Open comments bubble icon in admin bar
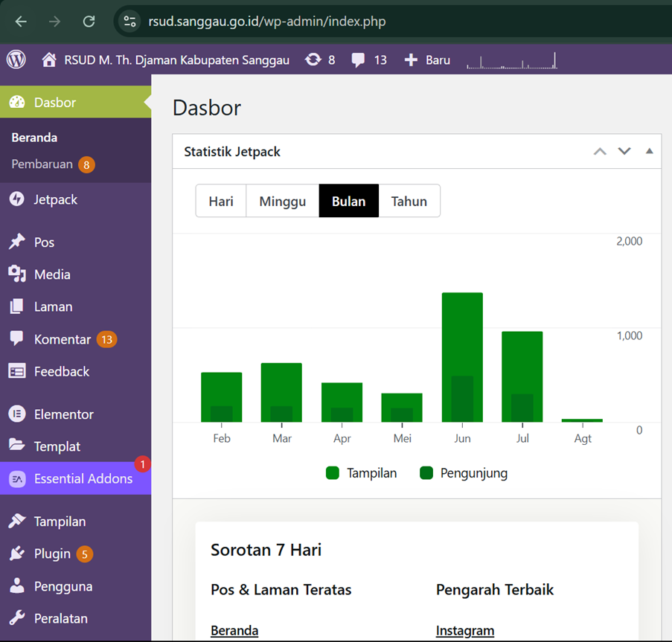 click(x=359, y=60)
